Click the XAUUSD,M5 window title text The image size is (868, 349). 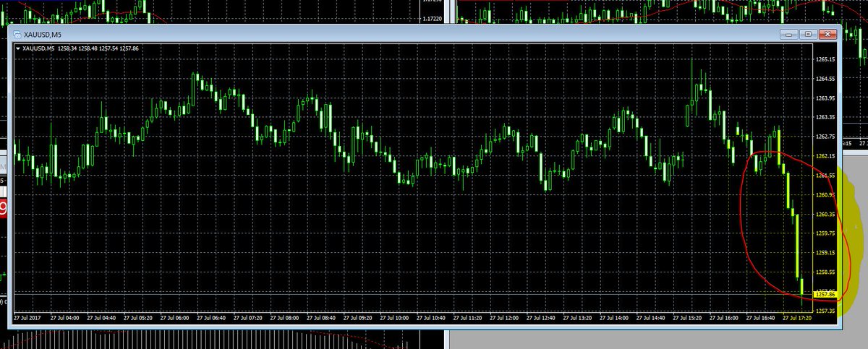(x=43, y=34)
